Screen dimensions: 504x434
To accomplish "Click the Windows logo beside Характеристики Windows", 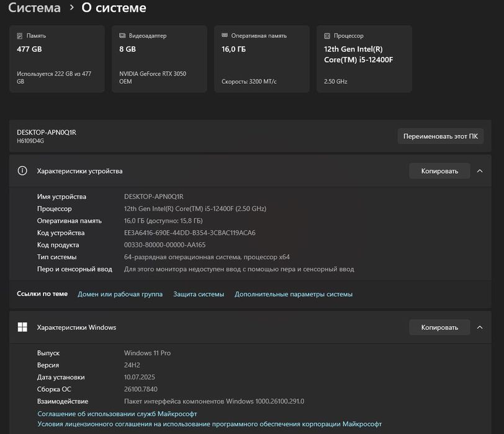I will pos(22,327).
